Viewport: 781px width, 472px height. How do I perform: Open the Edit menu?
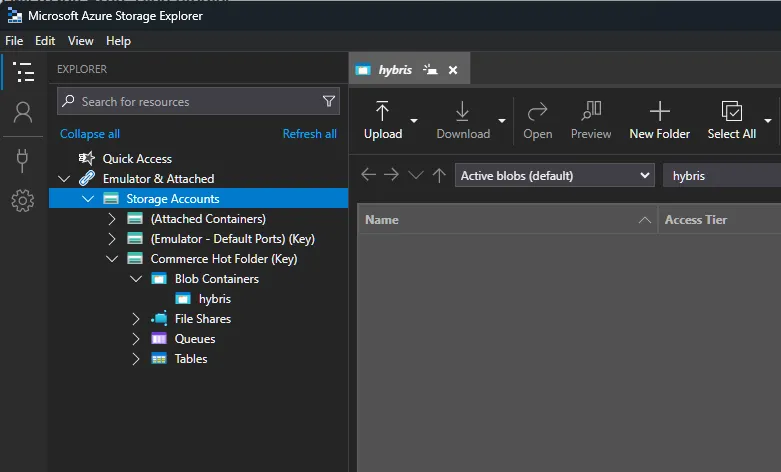[45, 41]
